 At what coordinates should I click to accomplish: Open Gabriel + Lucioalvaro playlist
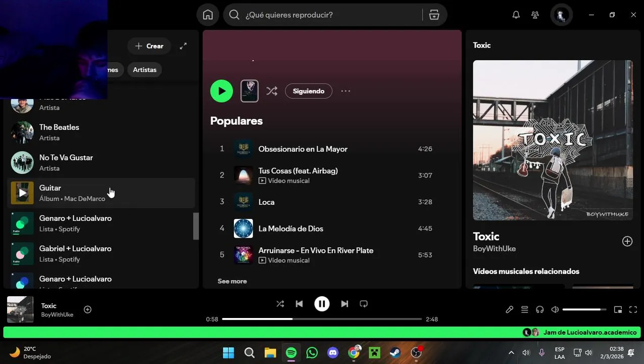point(101,254)
